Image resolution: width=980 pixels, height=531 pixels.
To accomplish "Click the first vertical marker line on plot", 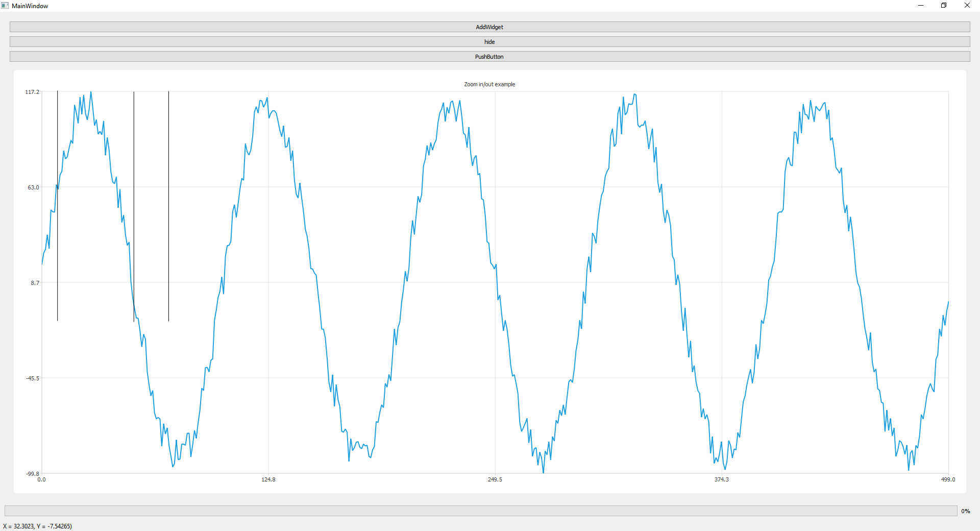I will click(58, 204).
